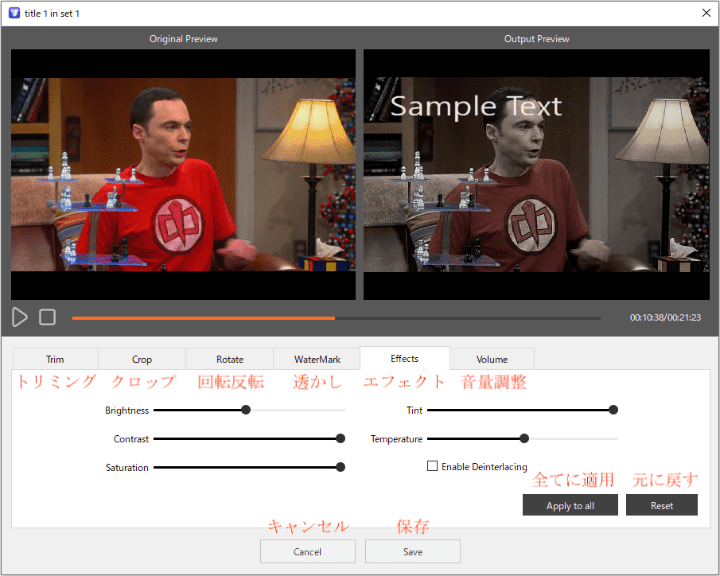Image resolution: width=720 pixels, height=576 pixels.
Task: Reset the effect settings
Action: click(662, 505)
